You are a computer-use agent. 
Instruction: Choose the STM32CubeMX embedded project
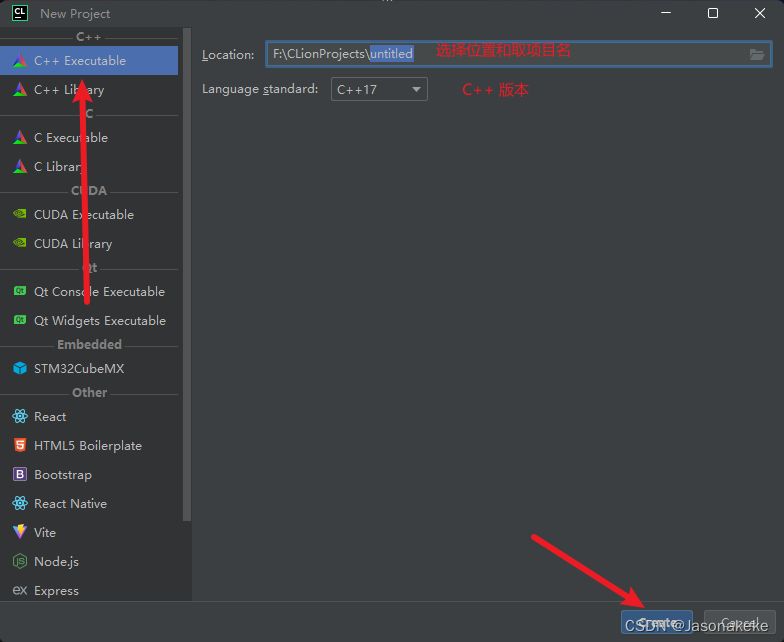pos(89,368)
